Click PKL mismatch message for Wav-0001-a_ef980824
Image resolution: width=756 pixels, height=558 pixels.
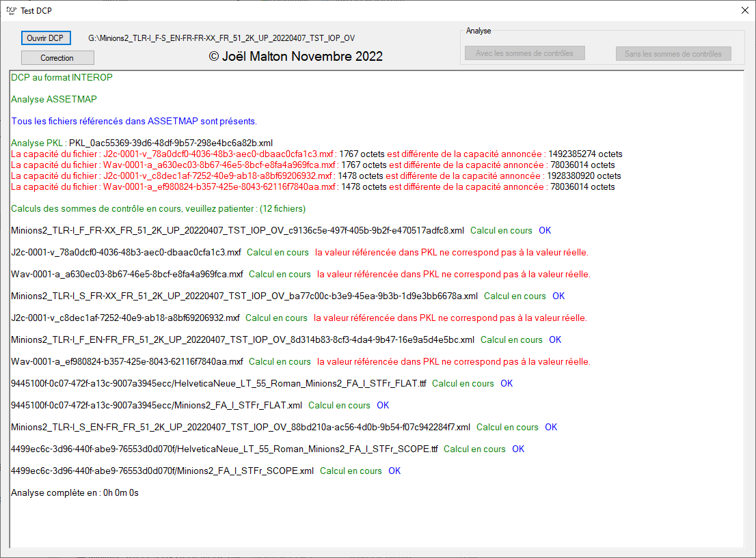pos(454,362)
